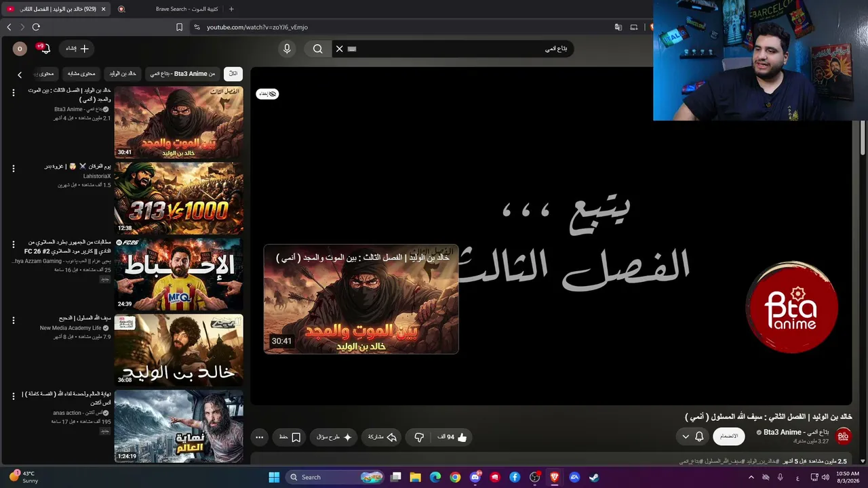Open Steam from the taskbar
This screenshot has width=868, height=488.
pos(594,477)
